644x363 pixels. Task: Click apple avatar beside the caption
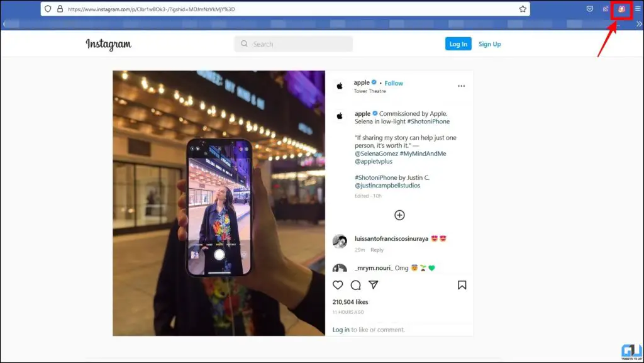(x=340, y=116)
